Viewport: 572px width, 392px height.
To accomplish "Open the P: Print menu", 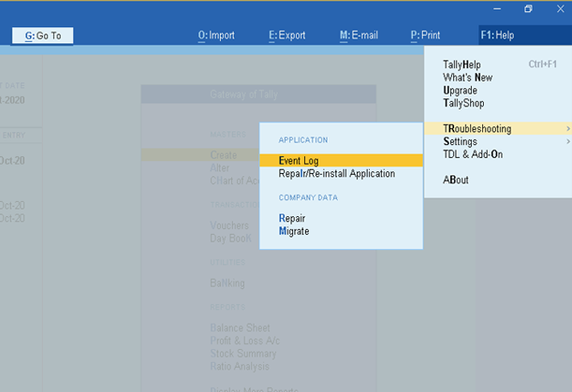I will (x=425, y=36).
